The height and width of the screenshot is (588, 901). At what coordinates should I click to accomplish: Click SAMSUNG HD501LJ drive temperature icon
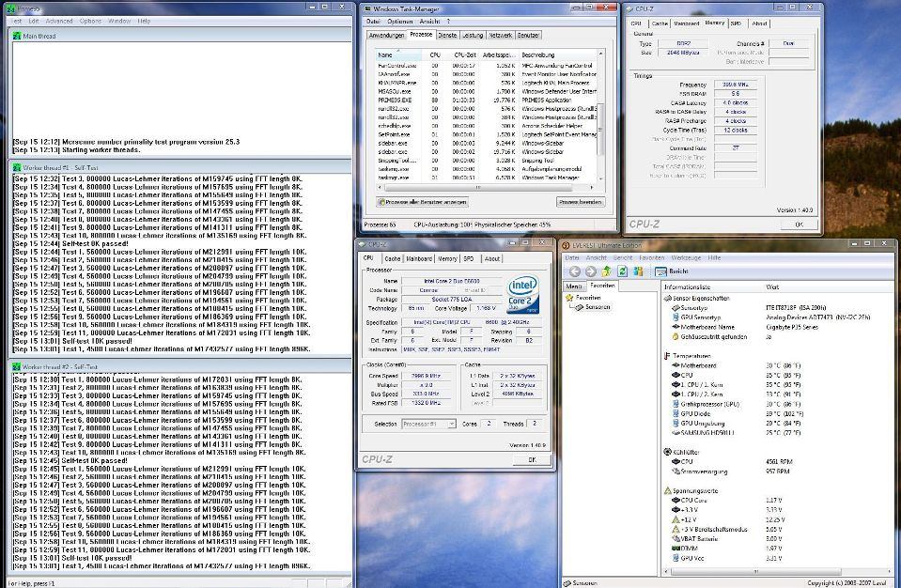(x=676, y=433)
